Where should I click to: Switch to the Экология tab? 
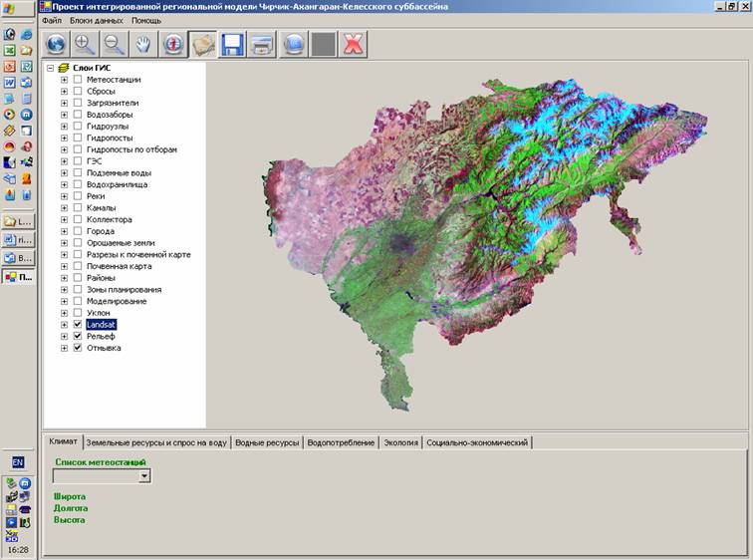400,442
